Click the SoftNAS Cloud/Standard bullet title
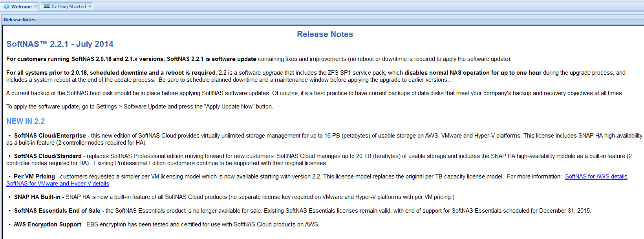644x239 pixels. tap(48, 156)
